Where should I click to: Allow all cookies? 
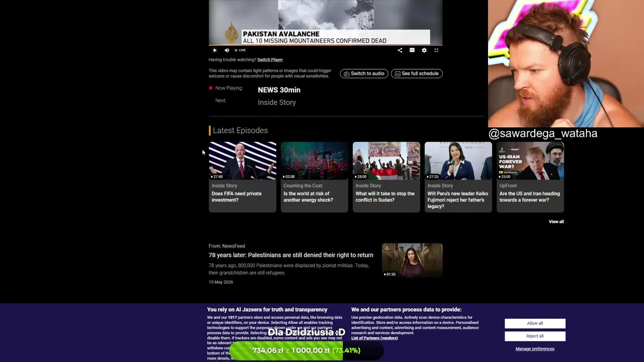535,323
